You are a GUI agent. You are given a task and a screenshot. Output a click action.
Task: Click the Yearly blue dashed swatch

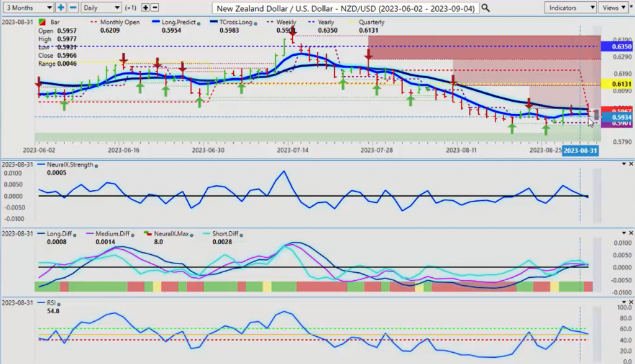click(312, 22)
